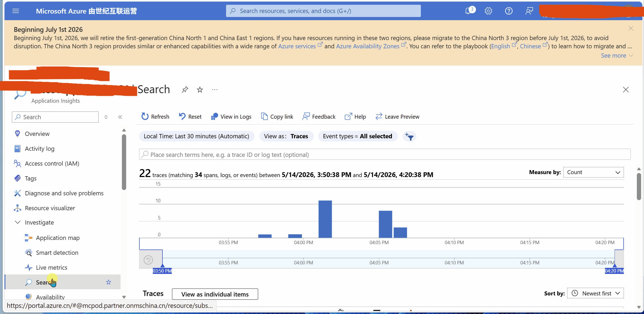Favorite the Search menu item star
The height and width of the screenshot is (314, 644).
(108, 282)
